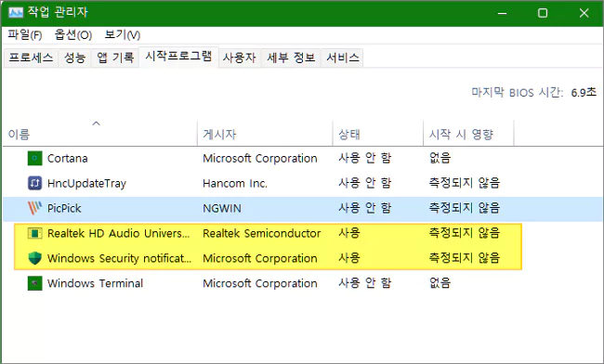
Task: Click the 마지막 BIOS 시간 label
Action: [x=518, y=92]
